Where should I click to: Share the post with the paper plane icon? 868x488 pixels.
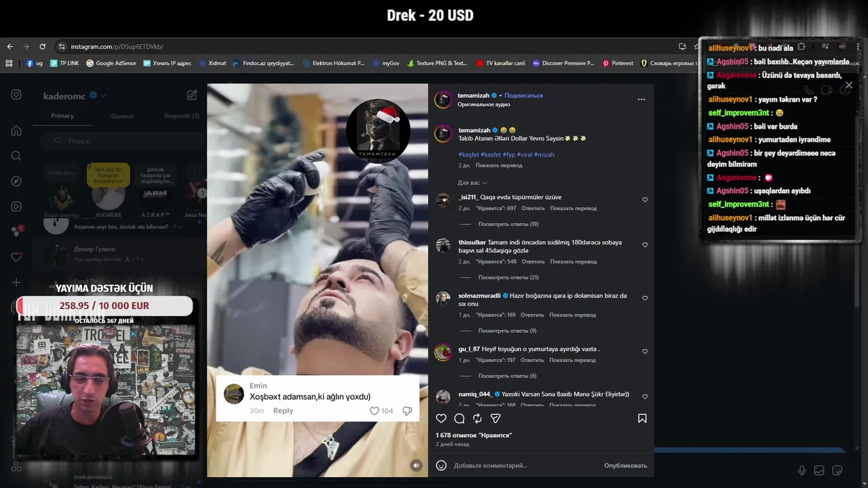click(x=496, y=418)
